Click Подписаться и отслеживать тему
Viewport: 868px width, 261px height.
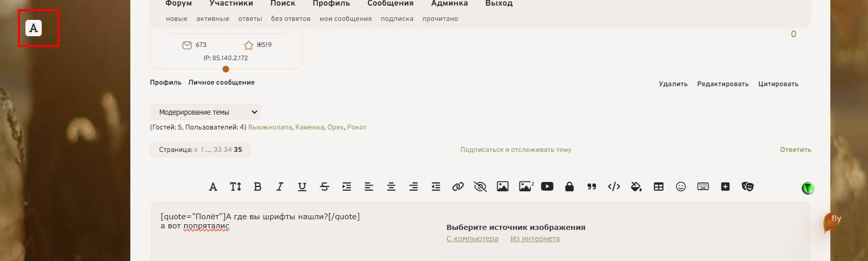(516, 150)
